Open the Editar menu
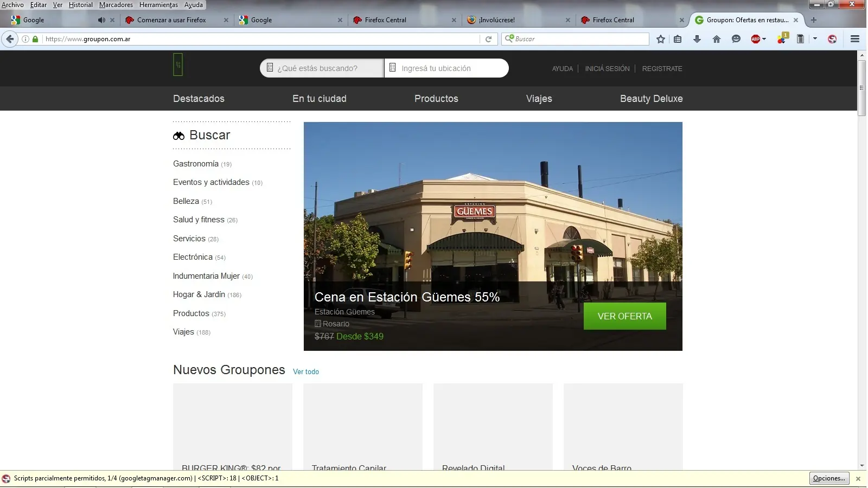868x488 pixels. (38, 5)
